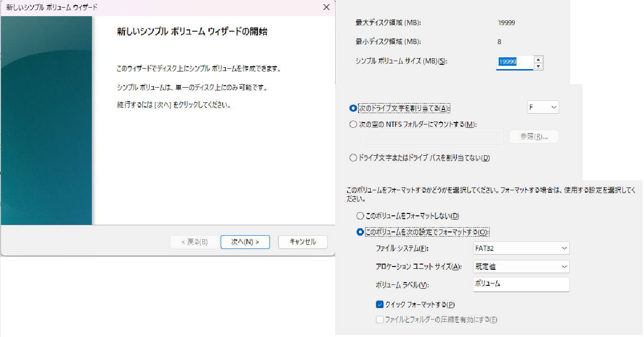The image size is (644, 337).
Task: Increase volume size with up spinner arrow
Action: pos(538,60)
